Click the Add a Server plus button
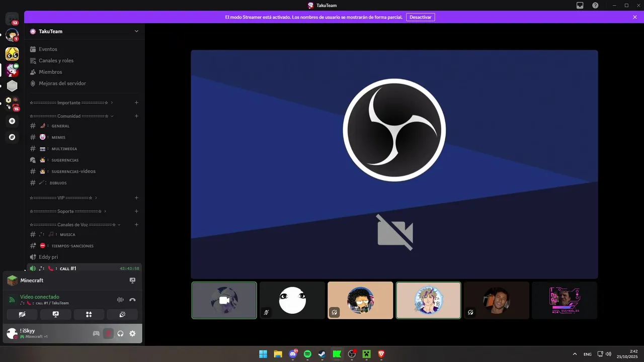The width and height of the screenshot is (644, 362). pos(12,121)
